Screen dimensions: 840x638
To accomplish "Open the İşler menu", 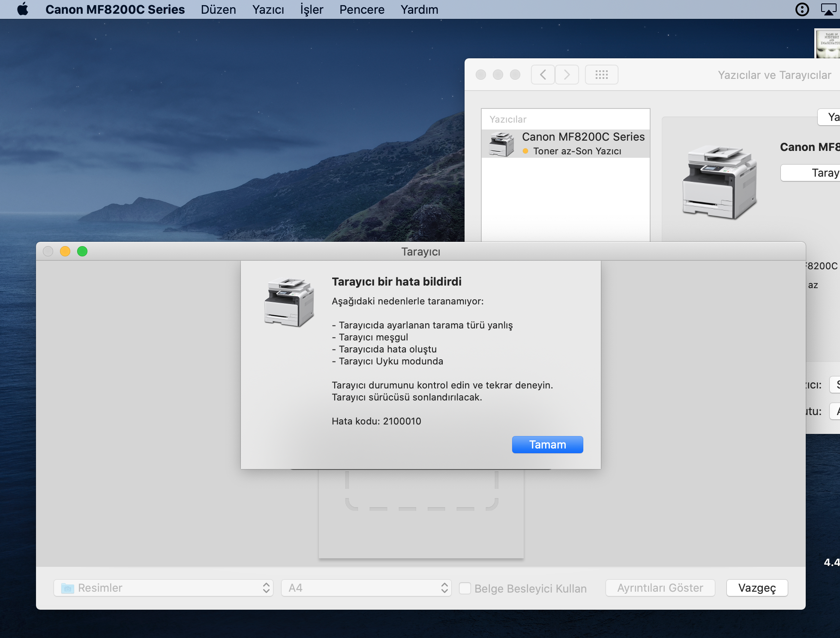I will tap(312, 9).
